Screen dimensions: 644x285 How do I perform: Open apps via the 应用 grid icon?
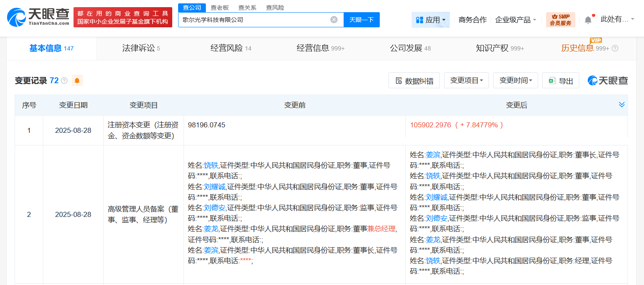[419, 19]
